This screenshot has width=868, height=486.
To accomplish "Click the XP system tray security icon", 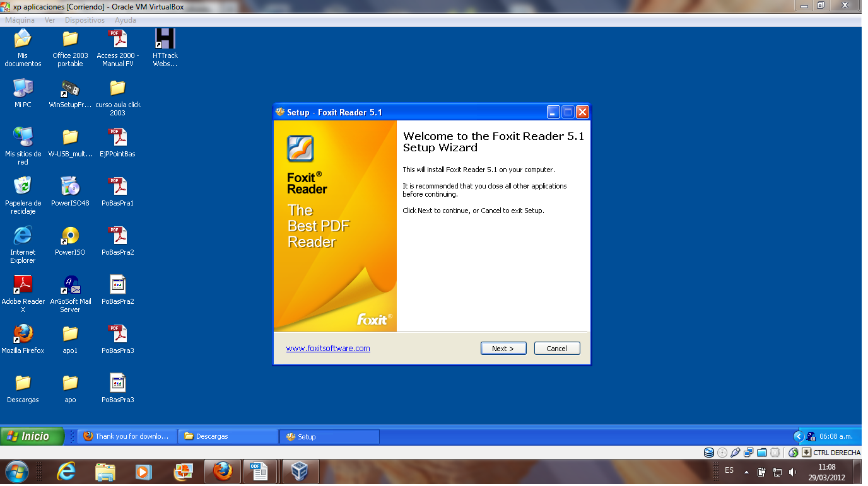I will click(811, 436).
